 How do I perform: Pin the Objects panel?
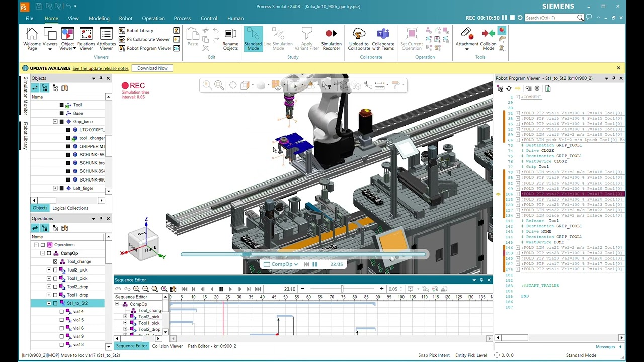pos(101,78)
